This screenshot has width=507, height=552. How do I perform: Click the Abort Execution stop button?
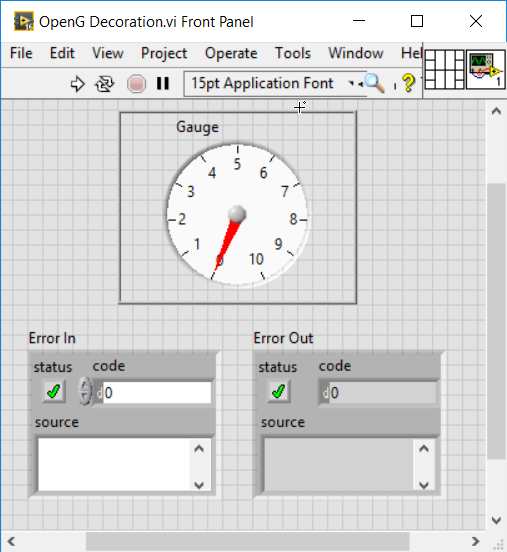click(136, 84)
